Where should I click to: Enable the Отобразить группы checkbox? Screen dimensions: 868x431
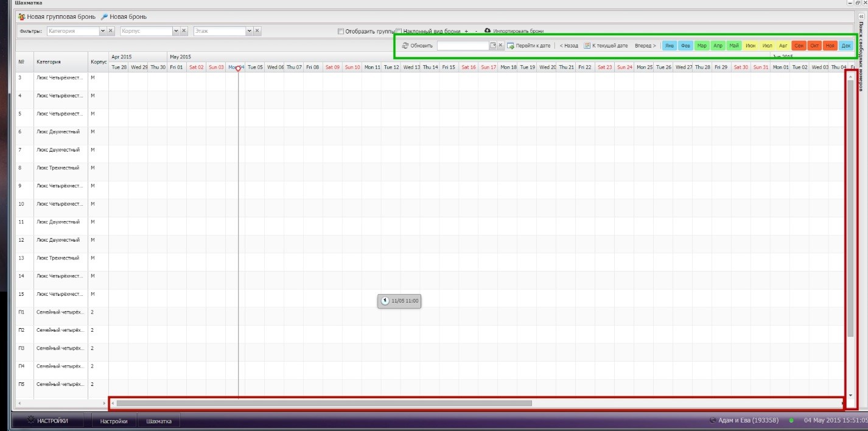pos(341,31)
